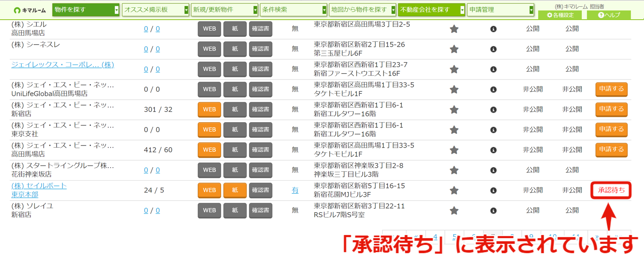Open 確認書 for ソレイユ 新宿店

[260, 210]
